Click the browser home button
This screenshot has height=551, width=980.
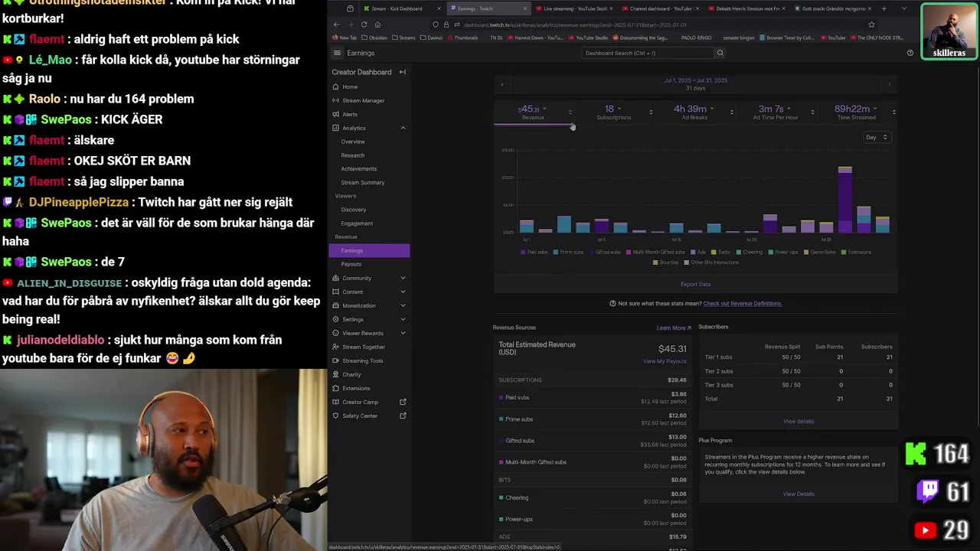tap(377, 24)
